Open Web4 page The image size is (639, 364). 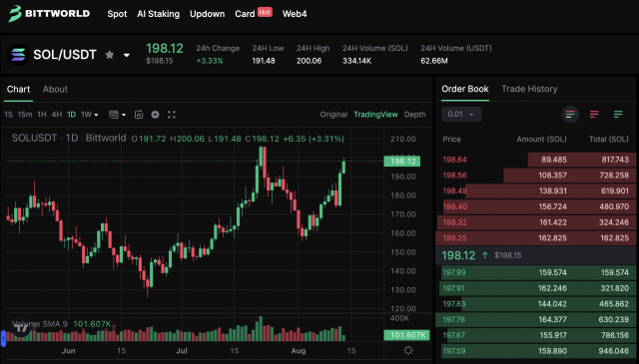295,14
